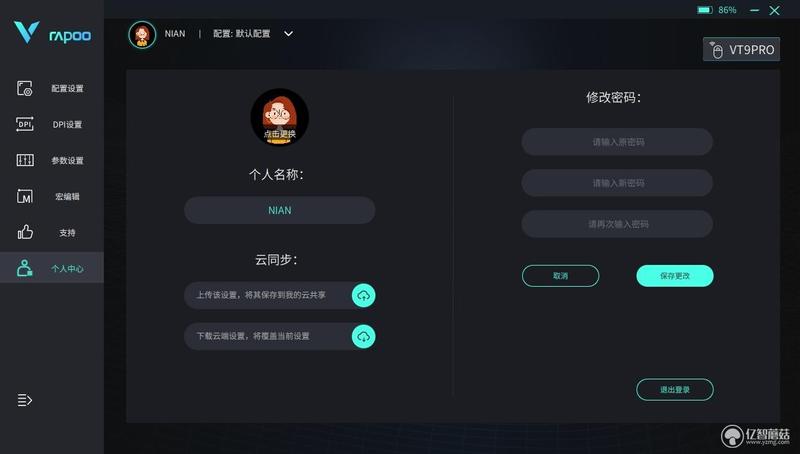Screen dimensions: 800x454
Task: Select the 参数设置 sliders icon
Action: coord(25,160)
